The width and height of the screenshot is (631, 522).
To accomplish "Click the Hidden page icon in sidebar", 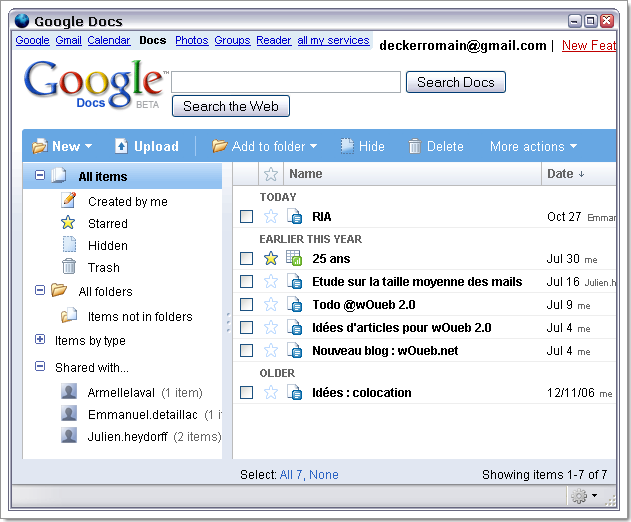I will coord(69,244).
